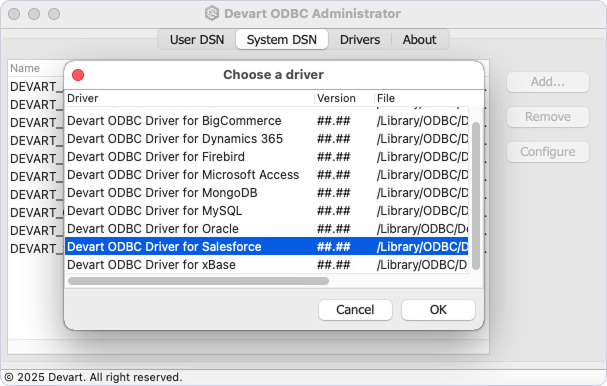Click the Add... button
Image resolution: width=607 pixels, height=386 pixels.
pyautogui.click(x=548, y=82)
